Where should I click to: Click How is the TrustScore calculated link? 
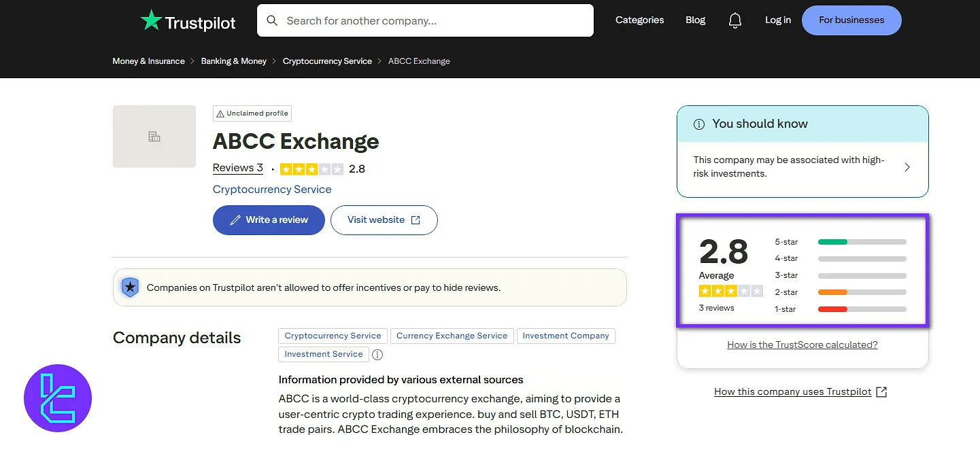tap(802, 345)
